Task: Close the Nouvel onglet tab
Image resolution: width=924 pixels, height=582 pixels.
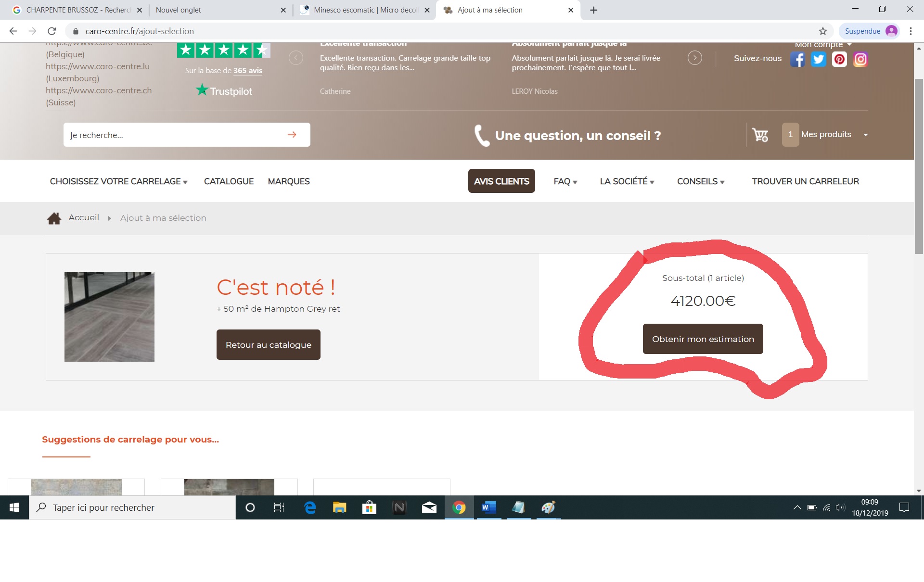Action: (283, 10)
